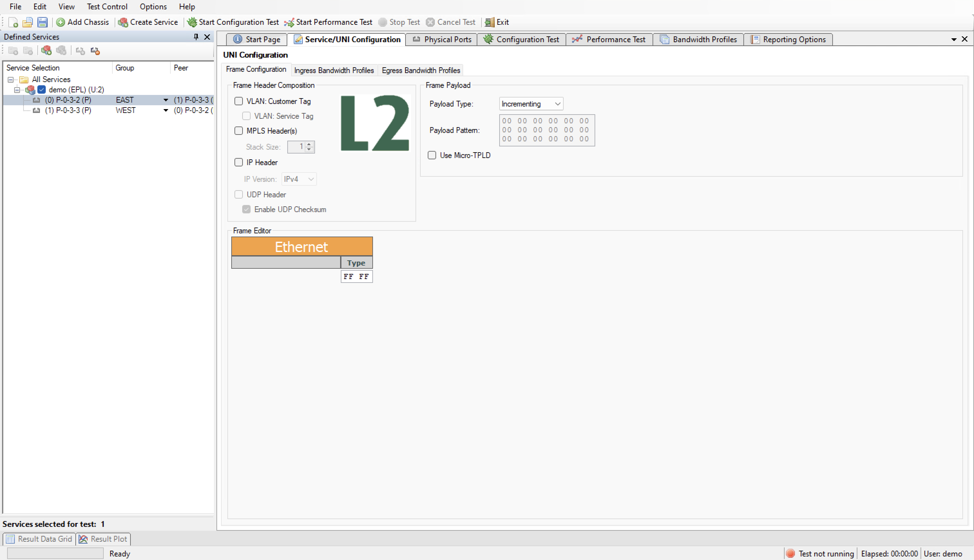Switch to the Ingress Bandwidth Profiles tab
The image size is (974, 560).
coord(334,70)
